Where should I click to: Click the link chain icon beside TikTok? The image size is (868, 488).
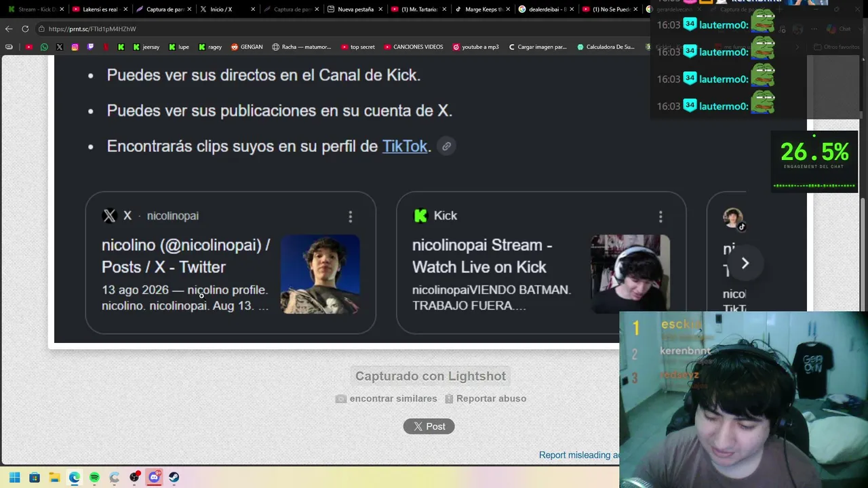pos(446,146)
